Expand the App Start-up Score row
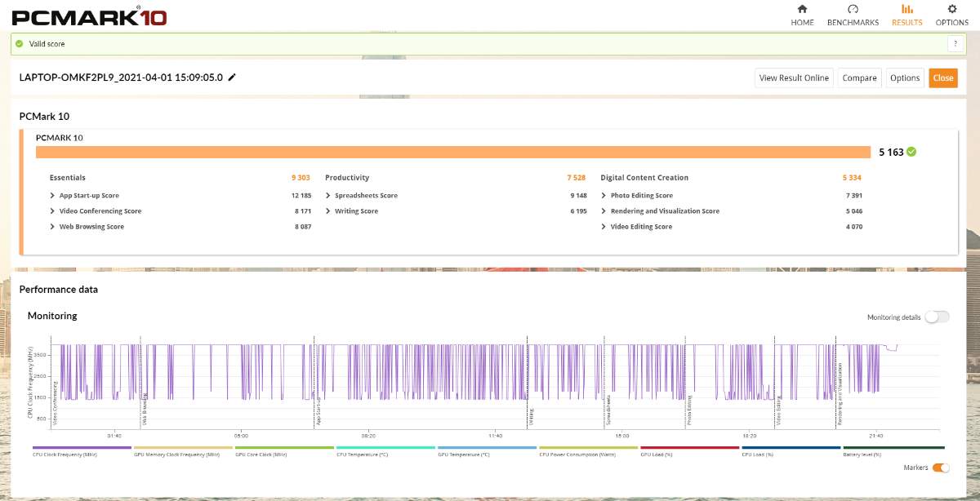Viewport: 980px width, 501px height. tap(53, 196)
